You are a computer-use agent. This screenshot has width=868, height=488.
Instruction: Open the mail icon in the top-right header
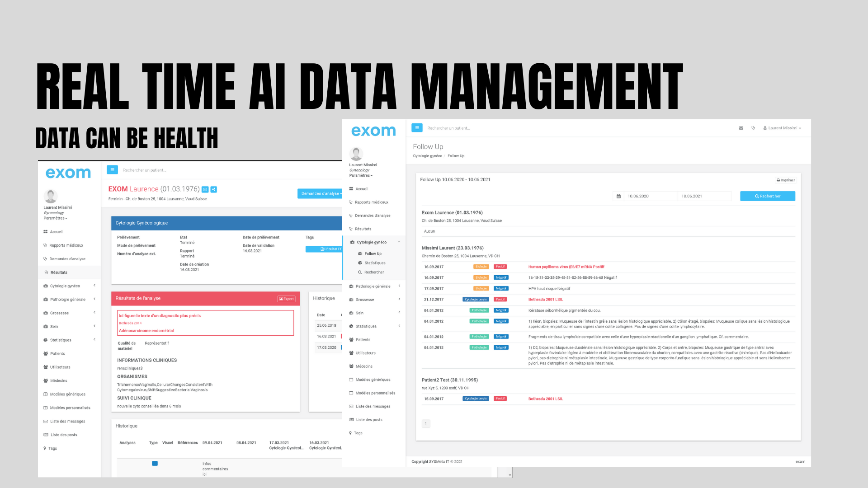pos(741,128)
